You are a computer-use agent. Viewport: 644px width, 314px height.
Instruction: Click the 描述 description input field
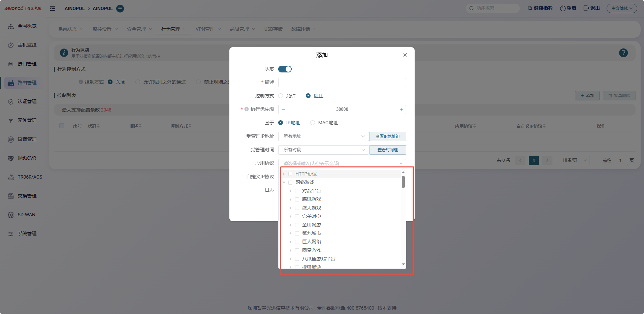point(342,83)
